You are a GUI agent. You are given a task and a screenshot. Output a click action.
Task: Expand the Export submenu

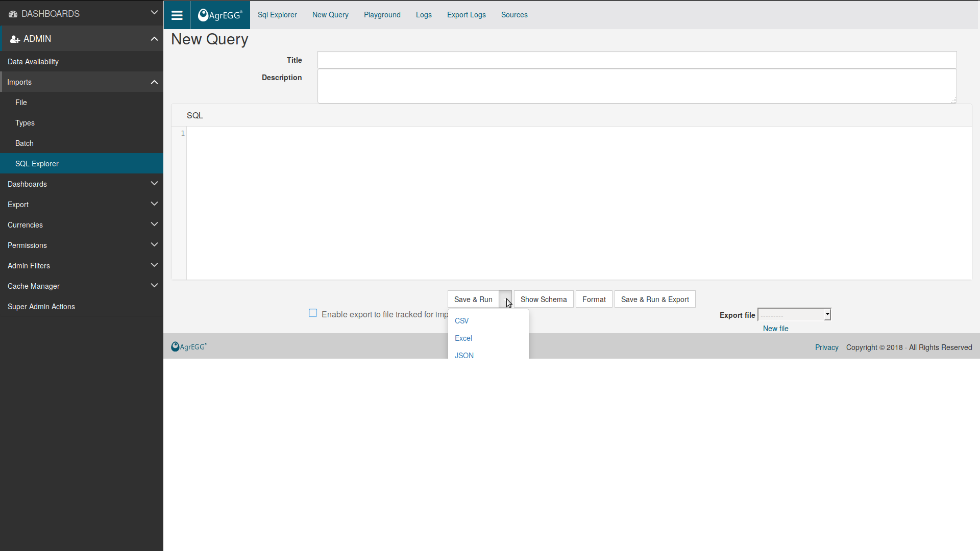tap(154, 204)
